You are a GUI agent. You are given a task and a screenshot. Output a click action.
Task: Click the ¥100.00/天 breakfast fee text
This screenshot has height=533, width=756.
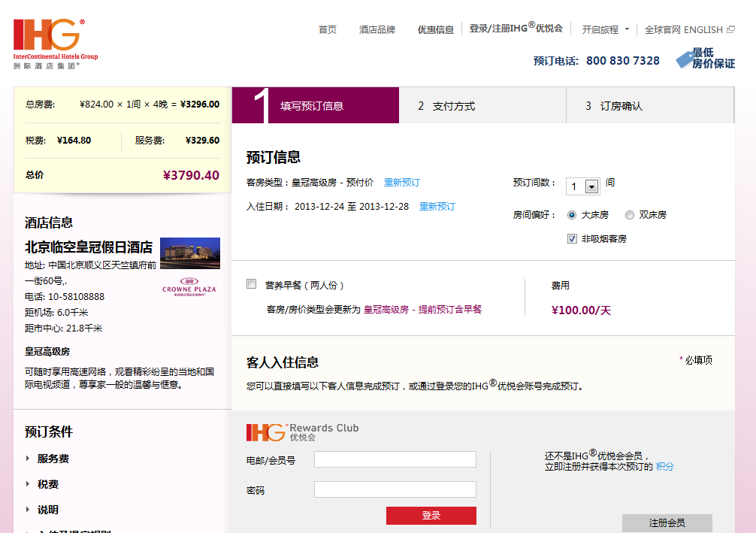pyautogui.click(x=581, y=310)
